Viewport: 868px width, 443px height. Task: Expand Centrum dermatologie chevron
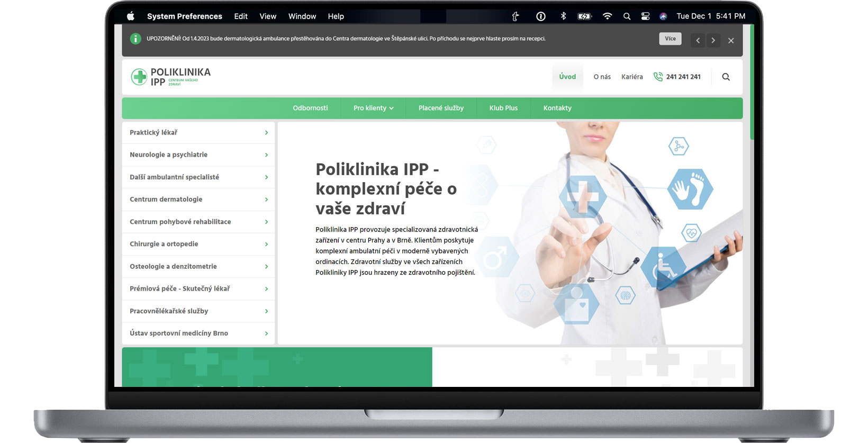[x=266, y=200]
